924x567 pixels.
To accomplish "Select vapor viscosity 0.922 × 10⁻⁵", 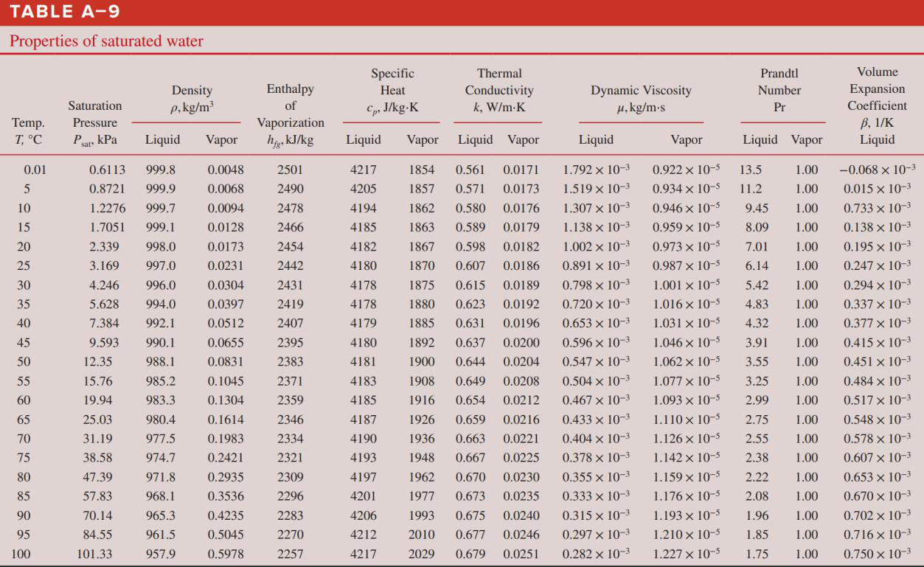I will [686, 170].
